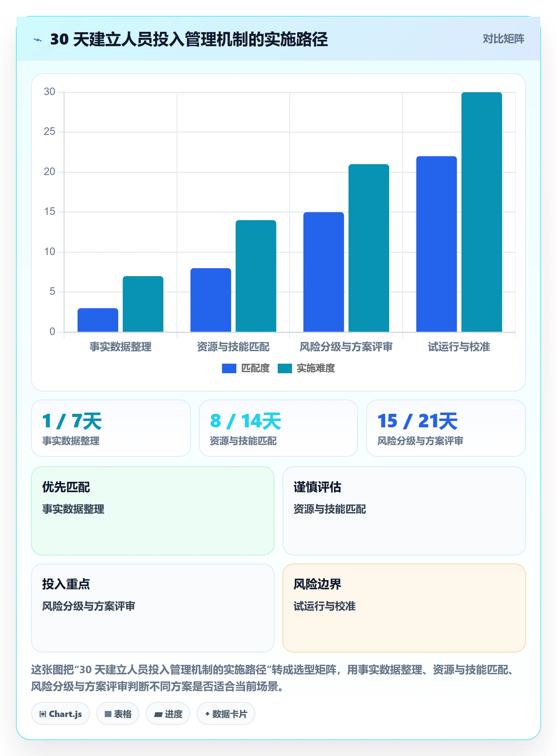Click the grid icon in 表格 chip
The image size is (557, 756).
(108, 714)
